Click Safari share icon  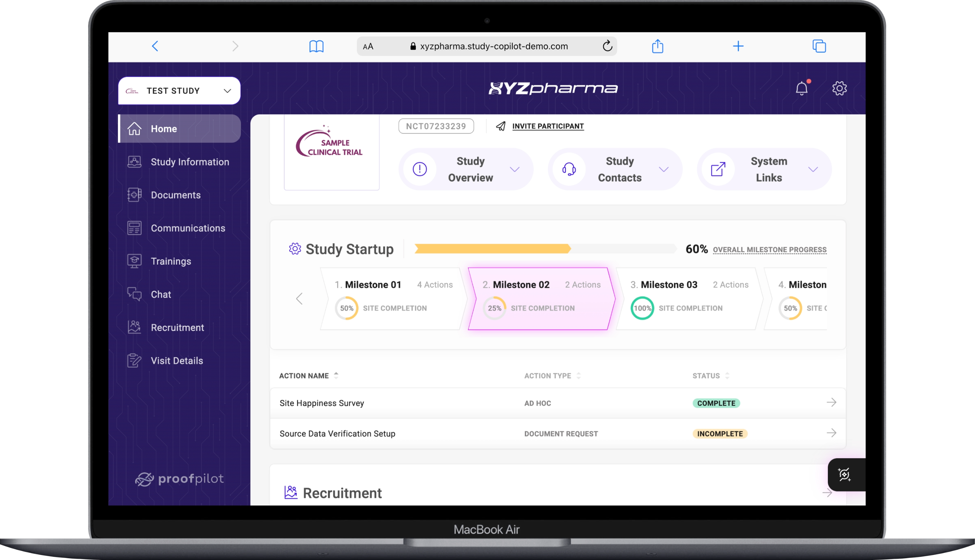coord(658,46)
